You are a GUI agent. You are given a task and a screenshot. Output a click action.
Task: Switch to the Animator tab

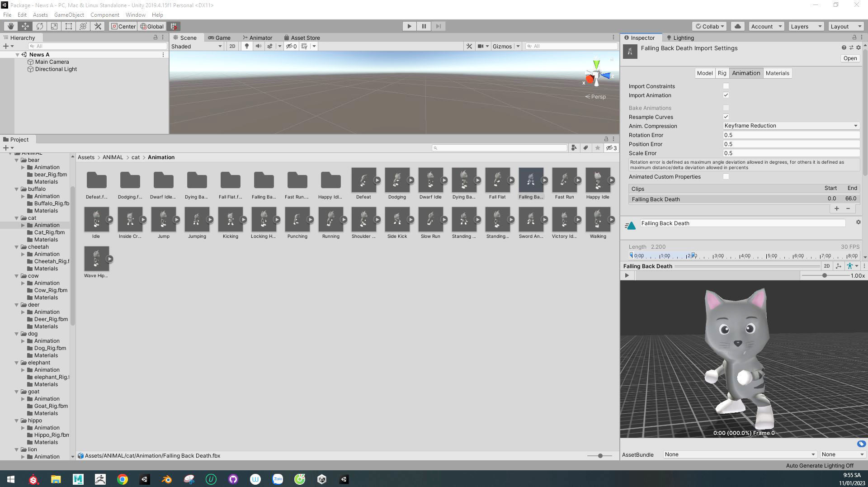[257, 38]
